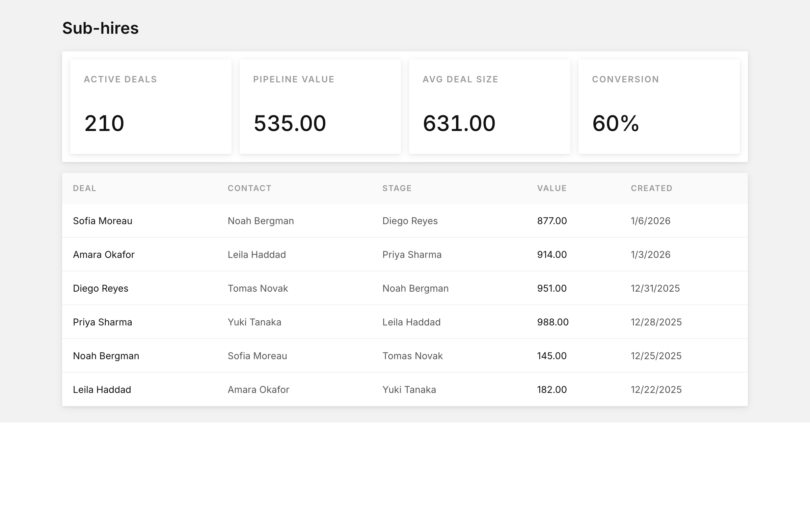Screen dimensions: 810x532
Task: Open the Amara Okafor deal row
Action: tap(405, 254)
